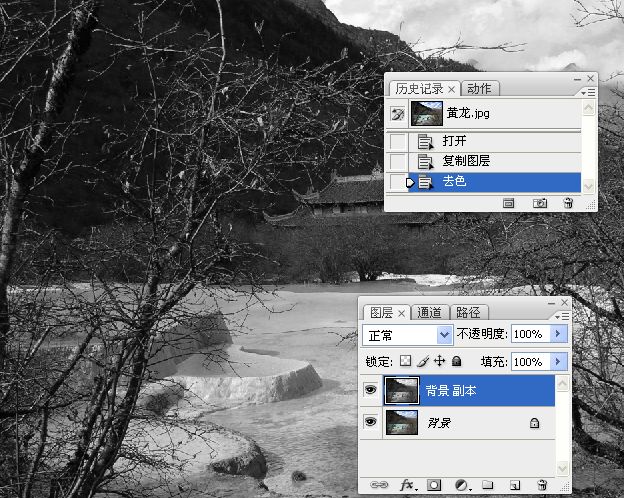
Task: Click the lock icon on 背景 layer
Action: (534, 423)
